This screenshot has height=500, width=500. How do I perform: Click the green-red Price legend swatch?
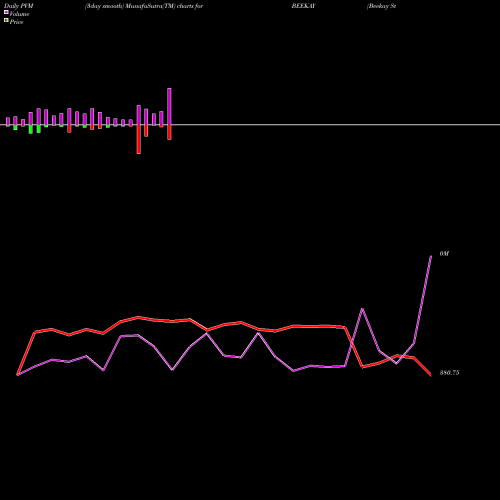(x=6, y=21)
